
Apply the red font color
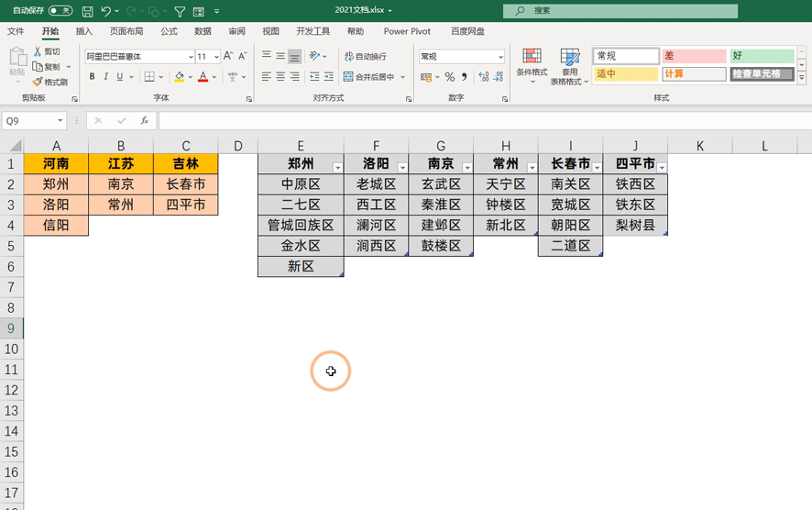click(203, 77)
